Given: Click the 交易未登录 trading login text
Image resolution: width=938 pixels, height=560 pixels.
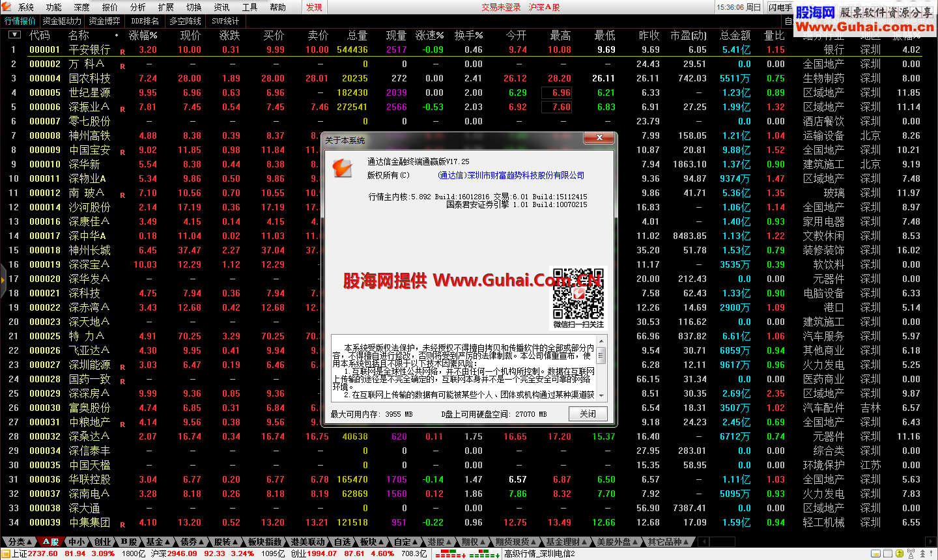Looking at the screenshot, I should coord(501,7).
